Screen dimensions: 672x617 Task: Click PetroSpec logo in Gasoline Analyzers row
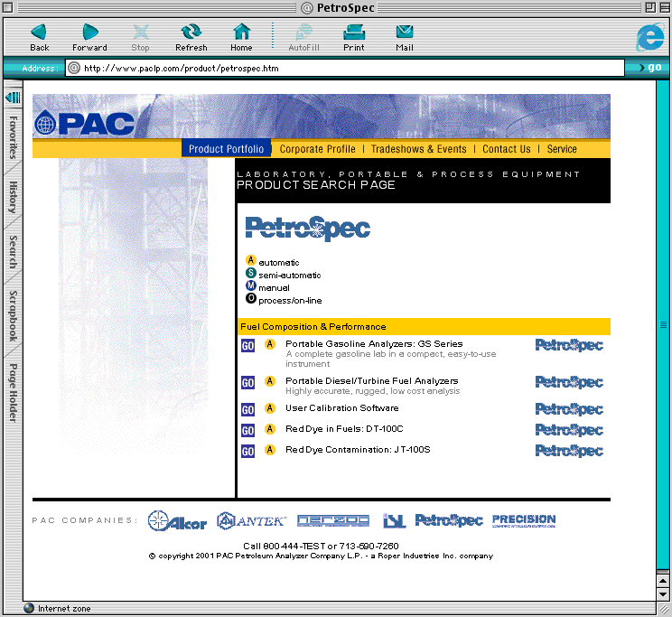click(x=569, y=345)
